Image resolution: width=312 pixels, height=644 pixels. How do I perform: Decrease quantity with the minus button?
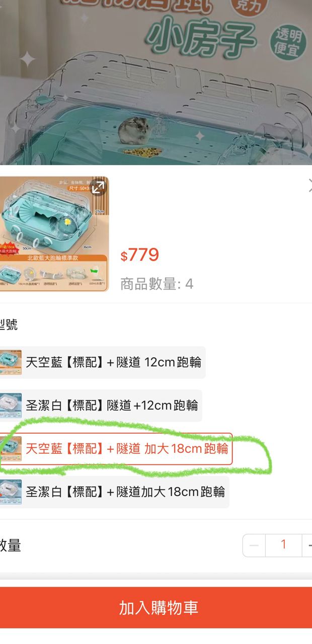[x=254, y=545]
